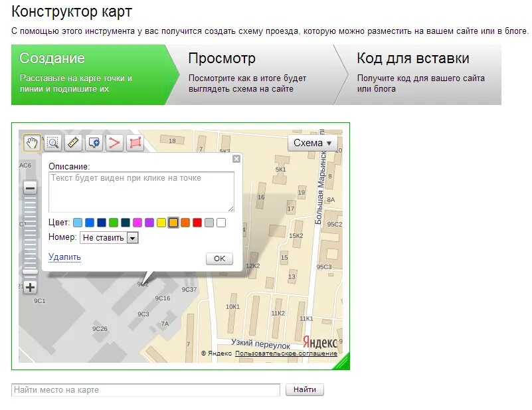Close the placemark description balloon
Screen dimensions: 532x410
click(236, 159)
